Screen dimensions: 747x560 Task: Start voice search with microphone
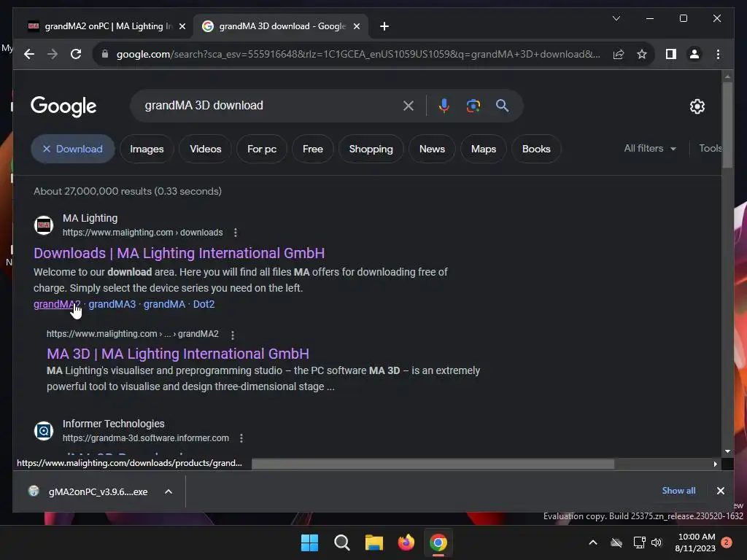click(x=444, y=106)
